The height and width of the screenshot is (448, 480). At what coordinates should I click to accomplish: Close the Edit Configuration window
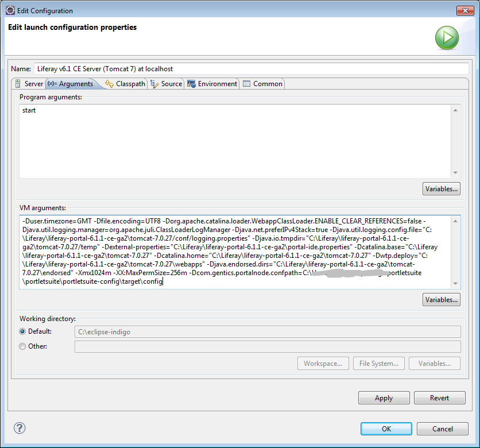point(465,10)
